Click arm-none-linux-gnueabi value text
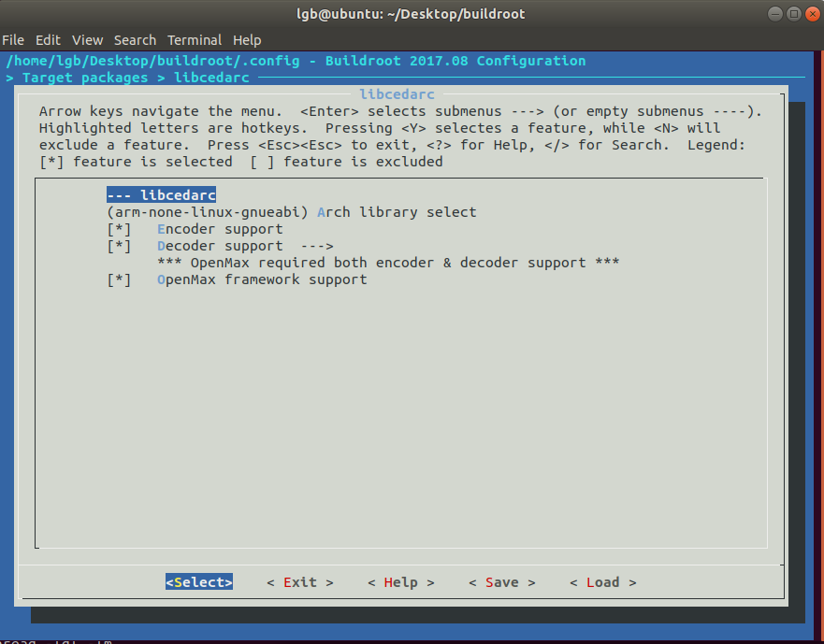Image resolution: width=824 pixels, height=644 pixels. pos(207,212)
